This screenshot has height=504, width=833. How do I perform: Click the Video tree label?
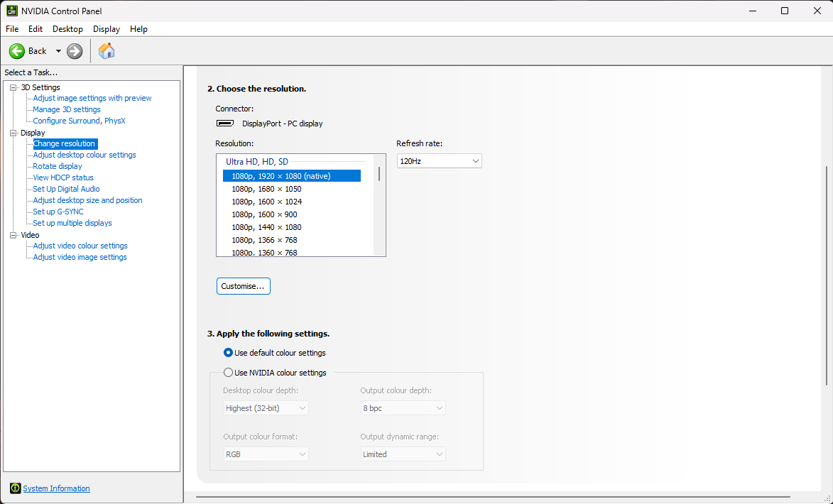pos(30,235)
